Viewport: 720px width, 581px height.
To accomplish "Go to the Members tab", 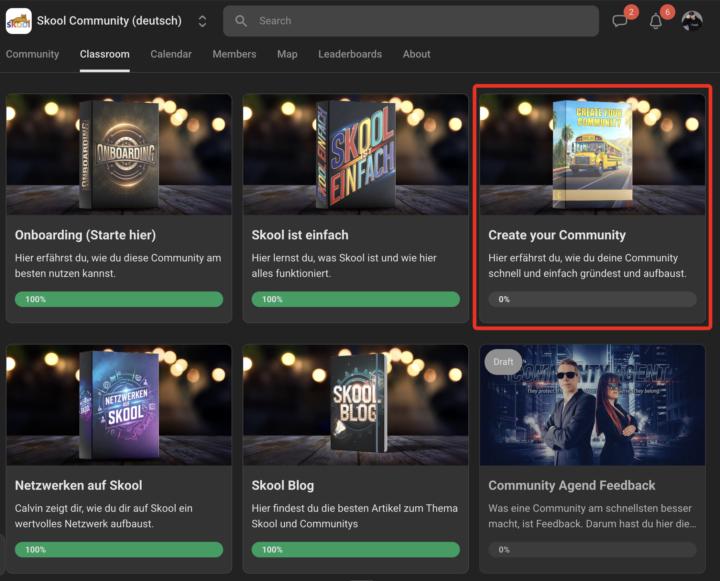I will [234, 54].
